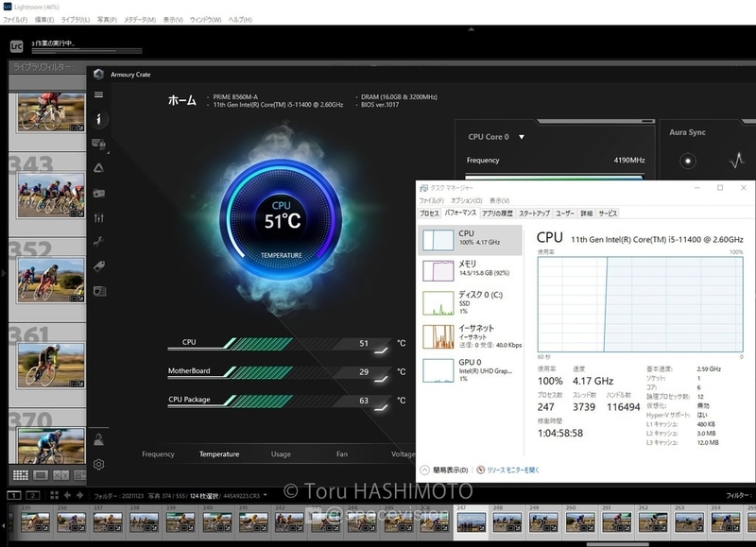Go back with the filmstrip left arrow
Screen dimensions: 756x547
pyautogui.click(x=67, y=495)
